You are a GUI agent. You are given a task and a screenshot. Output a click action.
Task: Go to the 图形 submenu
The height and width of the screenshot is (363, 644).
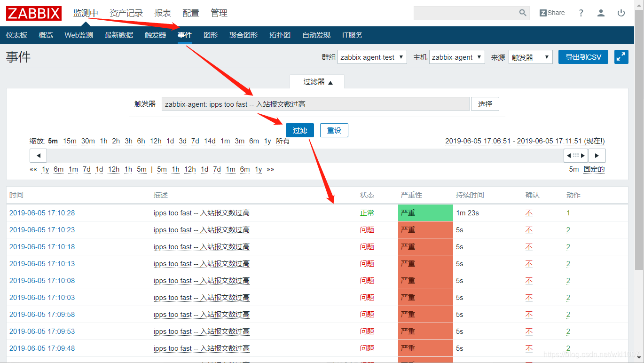[211, 35]
